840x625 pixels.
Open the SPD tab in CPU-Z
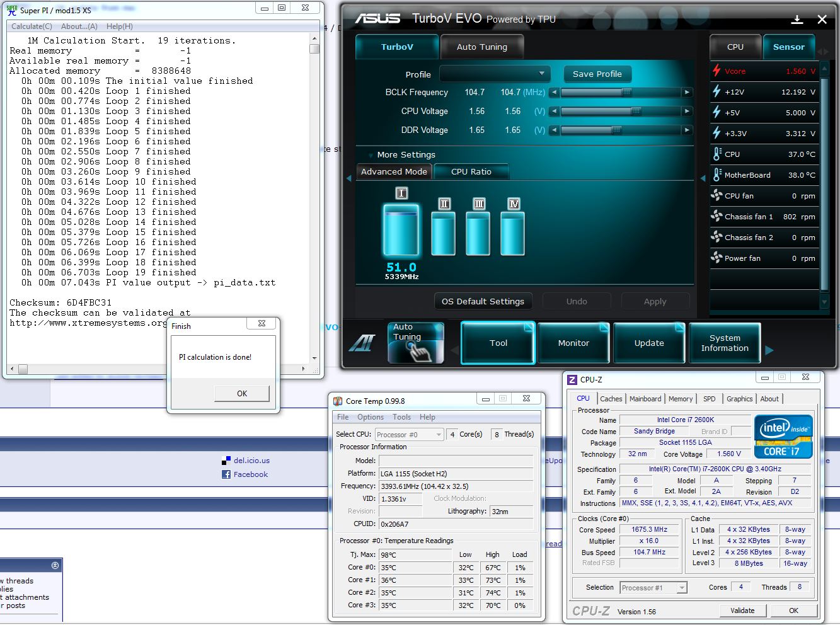[710, 399]
